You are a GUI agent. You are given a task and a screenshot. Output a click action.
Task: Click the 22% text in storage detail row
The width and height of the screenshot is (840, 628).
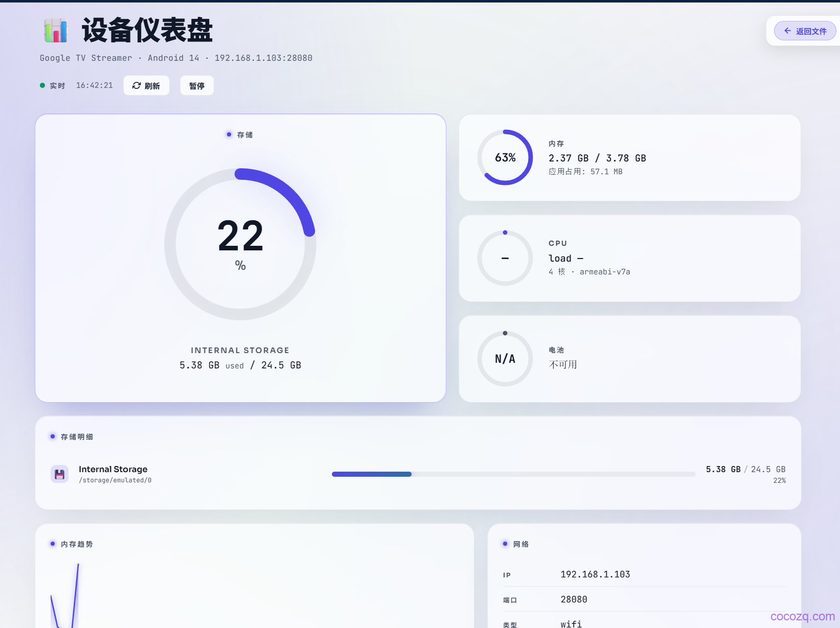coord(779,481)
